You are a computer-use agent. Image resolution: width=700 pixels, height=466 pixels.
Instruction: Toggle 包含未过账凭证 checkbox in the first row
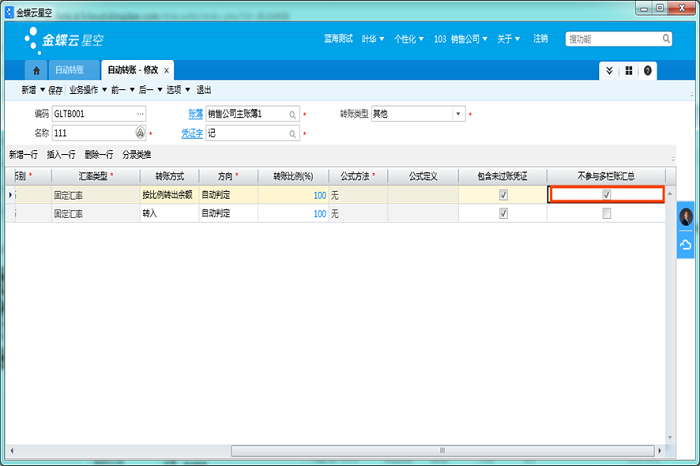click(503, 195)
